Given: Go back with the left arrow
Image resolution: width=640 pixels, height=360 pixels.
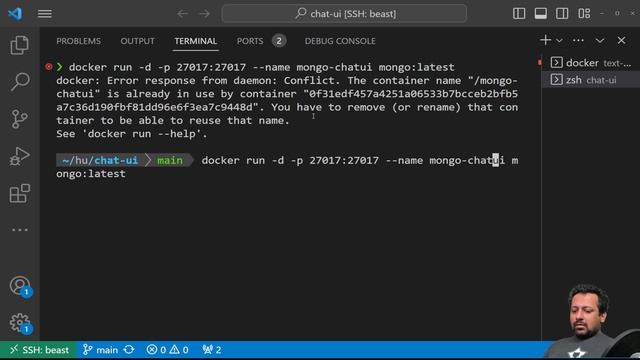Looking at the screenshot, I should (x=182, y=14).
